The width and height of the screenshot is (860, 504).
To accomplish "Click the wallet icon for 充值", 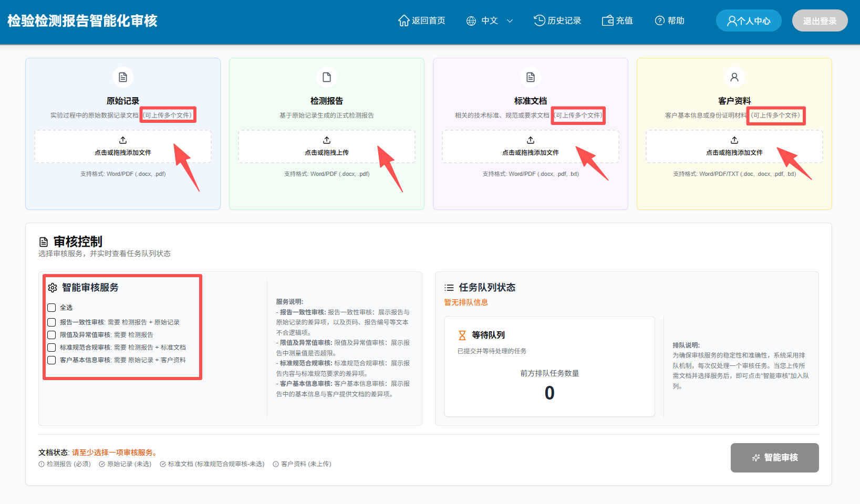I will (x=608, y=20).
